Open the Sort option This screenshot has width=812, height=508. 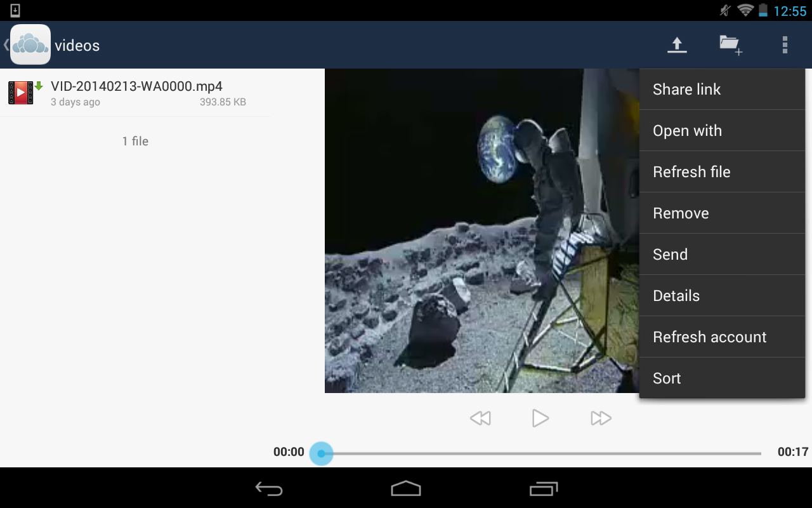722,378
